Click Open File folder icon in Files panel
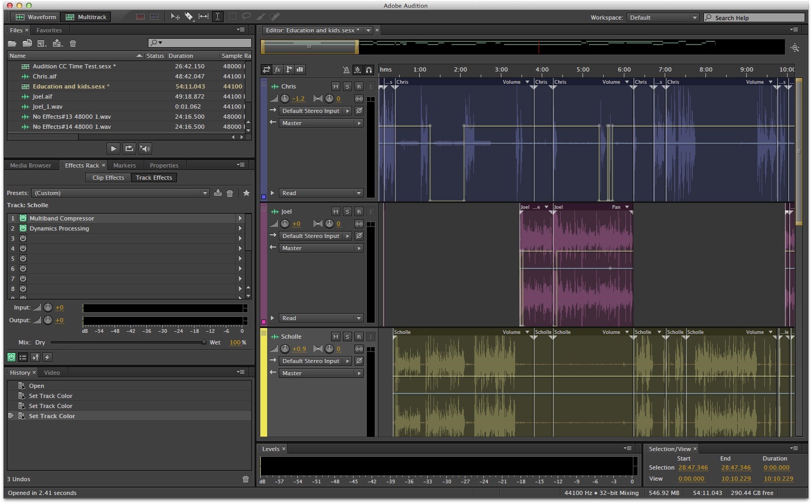The image size is (812, 504). click(x=12, y=43)
